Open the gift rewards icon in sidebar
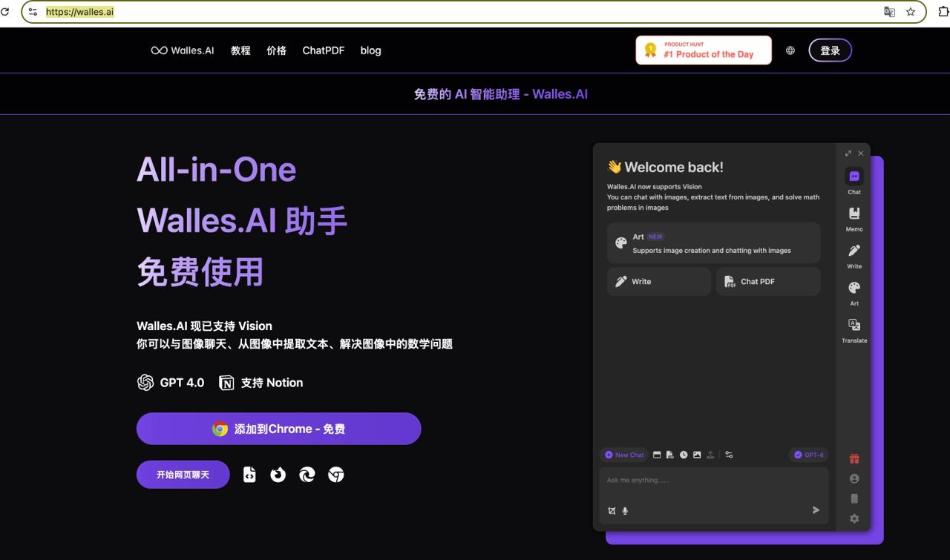The image size is (950, 560). point(854,458)
